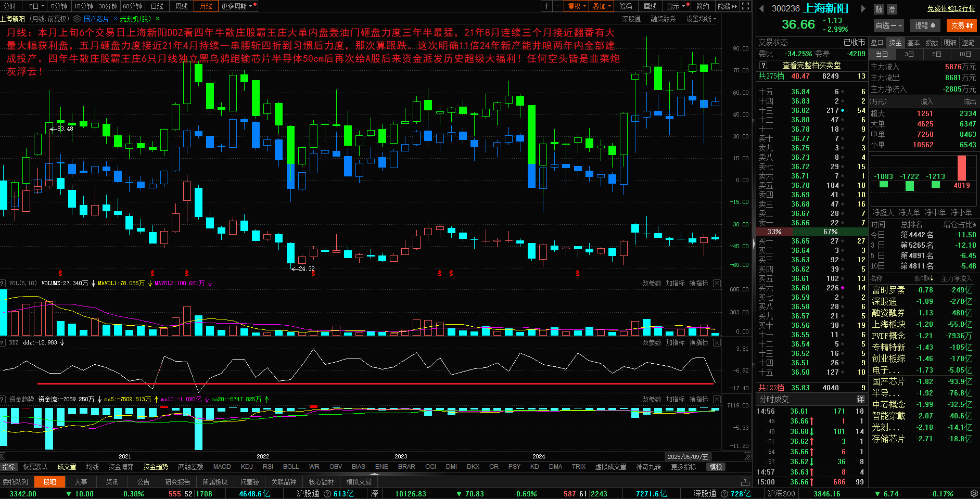Expand 隐藏 hide panel arrows
980x499 pixels.
coord(727,6)
